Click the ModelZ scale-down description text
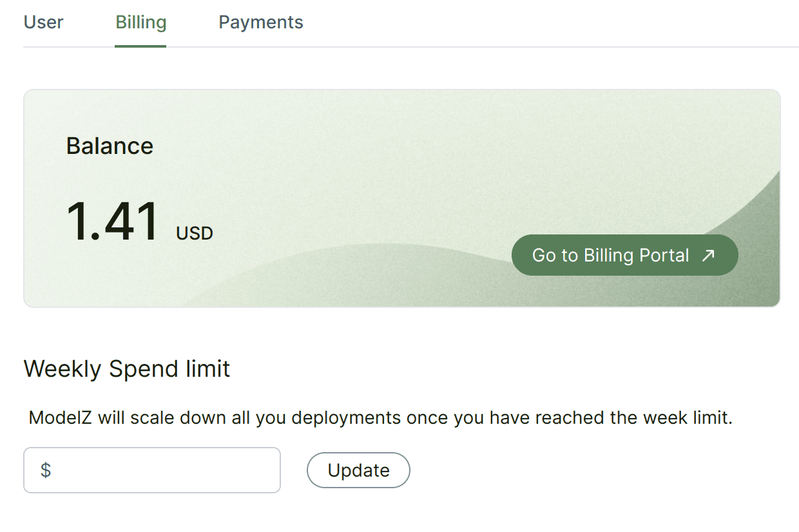The width and height of the screenshot is (799, 532). point(380,418)
